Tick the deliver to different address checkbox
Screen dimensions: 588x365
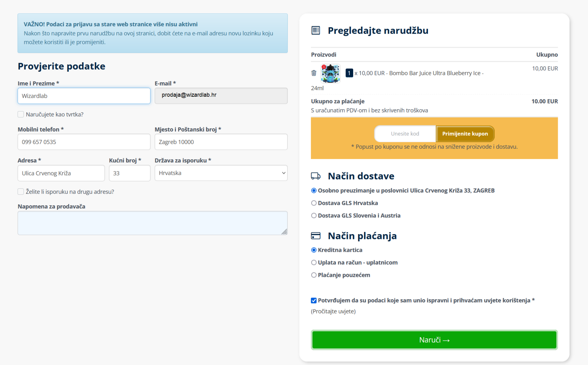(x=21, y=192)
